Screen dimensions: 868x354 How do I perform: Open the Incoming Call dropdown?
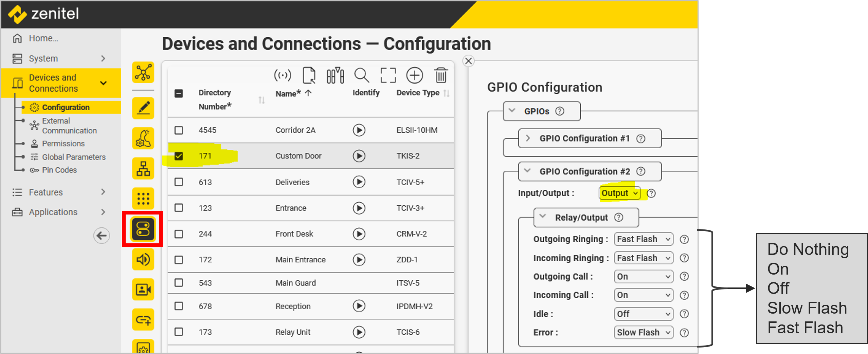[644, 295]
